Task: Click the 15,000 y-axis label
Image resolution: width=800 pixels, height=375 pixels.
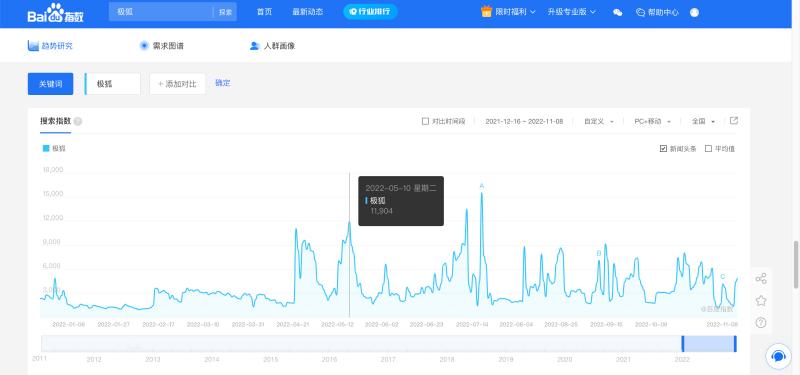Action: [x=53, y=194]
